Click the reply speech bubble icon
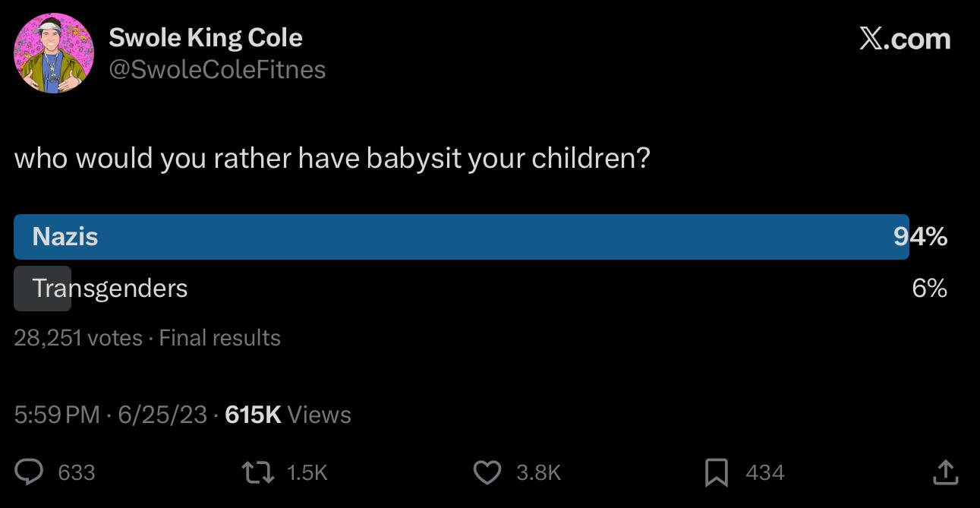The image size is (980, 508). (x=30, y=472)
